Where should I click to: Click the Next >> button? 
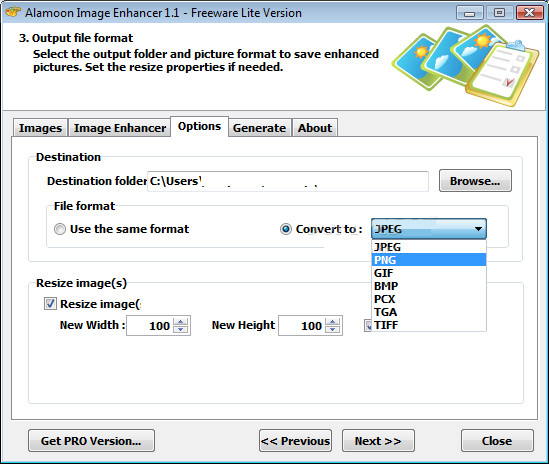[378, 441]
